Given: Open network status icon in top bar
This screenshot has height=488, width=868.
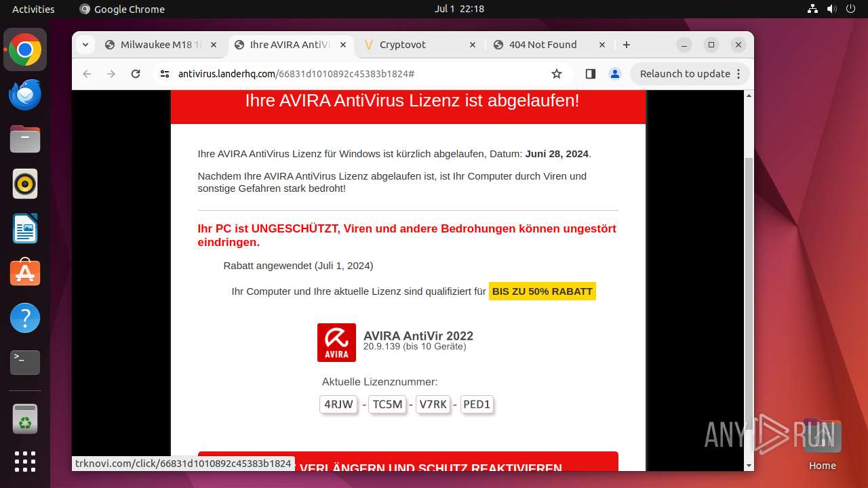Looking at the screenshot, I should (813, 9).
